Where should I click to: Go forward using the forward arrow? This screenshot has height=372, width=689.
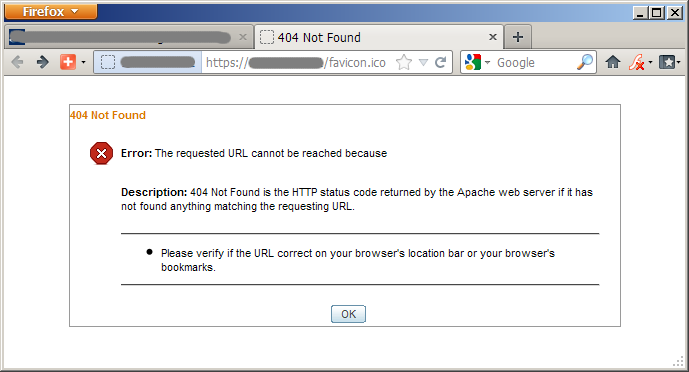pyautogui.click(x=43, y=62)
